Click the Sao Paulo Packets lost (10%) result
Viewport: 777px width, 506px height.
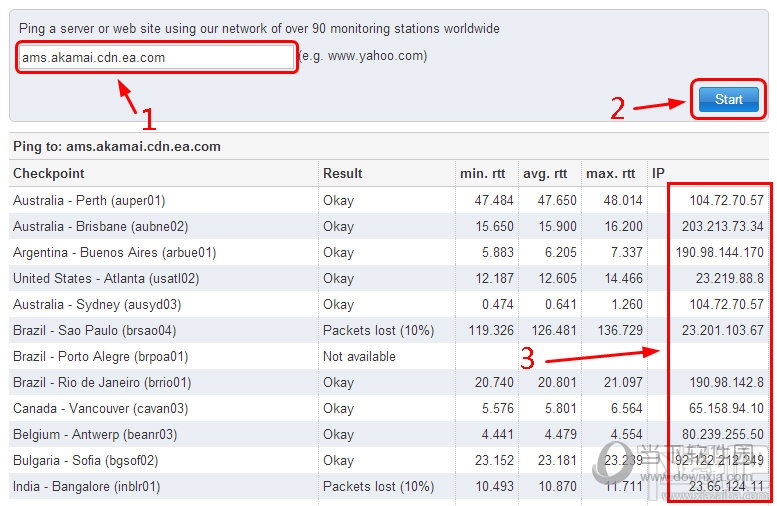point(379,331)
